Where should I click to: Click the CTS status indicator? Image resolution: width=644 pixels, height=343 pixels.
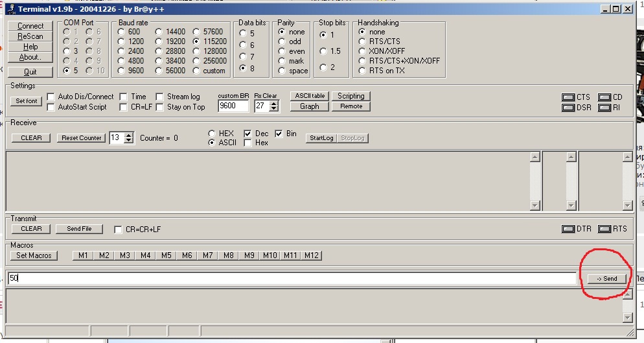point(568,97)
